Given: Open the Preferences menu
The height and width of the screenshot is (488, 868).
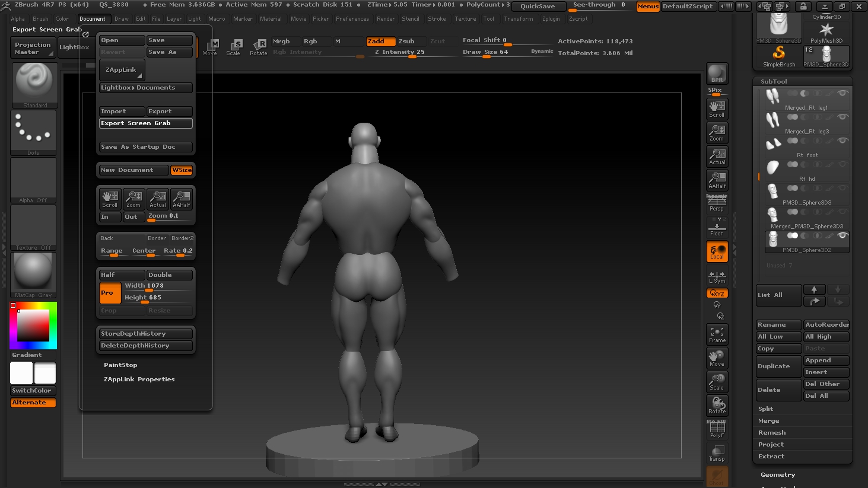Looking at the screenshot, I should [x=352, y=19].
